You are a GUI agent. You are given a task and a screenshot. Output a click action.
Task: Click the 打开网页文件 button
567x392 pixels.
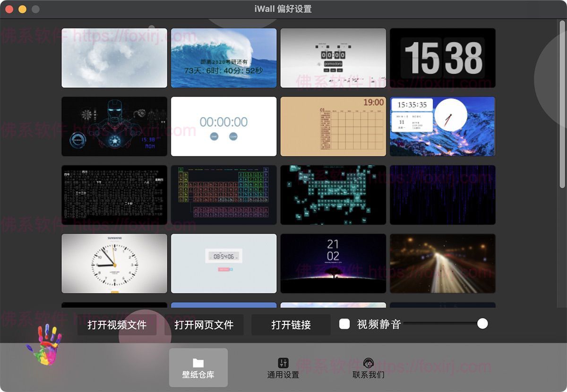[x=204, y=325]
